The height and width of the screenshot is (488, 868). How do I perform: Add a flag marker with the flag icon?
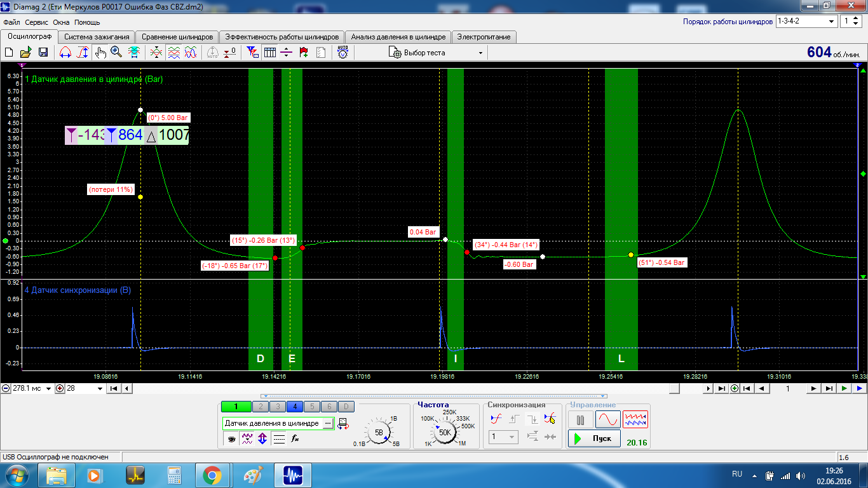[304, 53]
